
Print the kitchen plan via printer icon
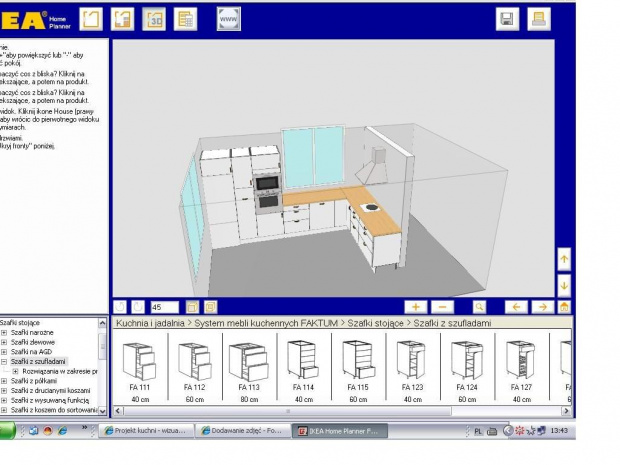[538, 19]
